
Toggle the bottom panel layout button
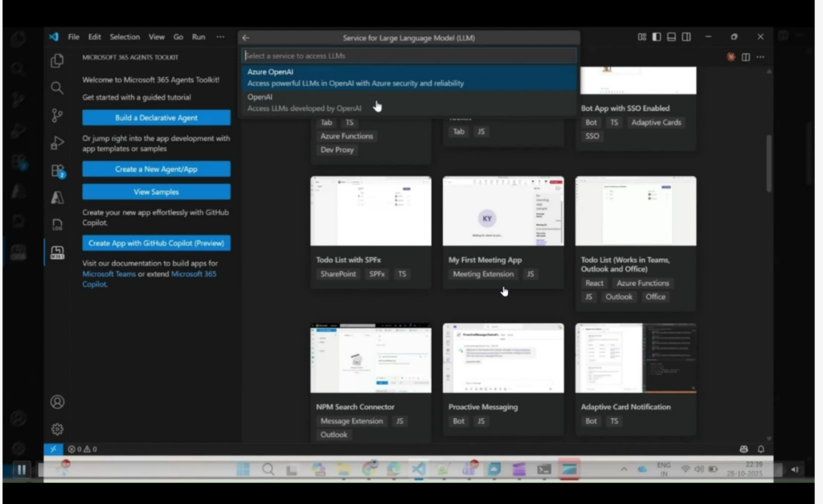point(671,37)
